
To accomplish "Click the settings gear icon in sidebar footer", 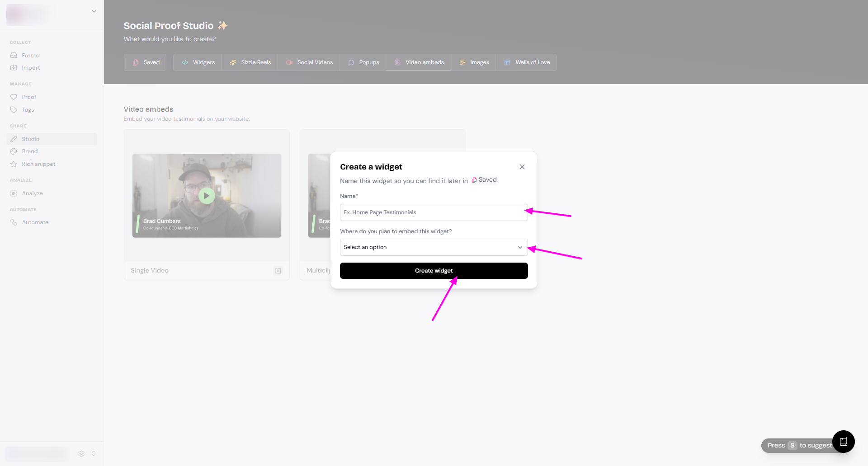I will pos(81,453).
